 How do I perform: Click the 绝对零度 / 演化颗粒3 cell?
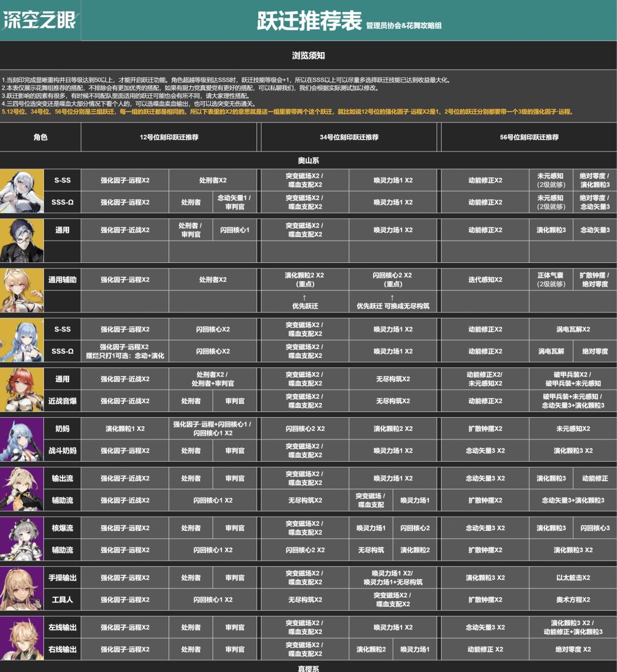[595, 180]
